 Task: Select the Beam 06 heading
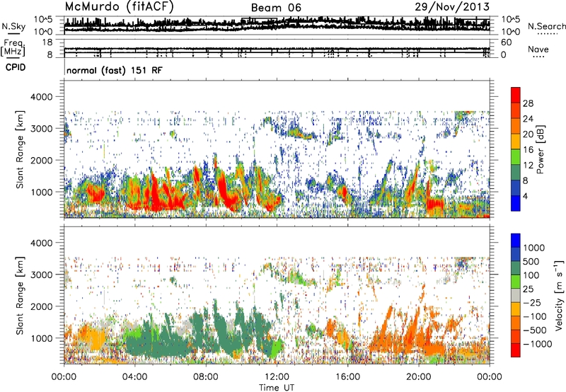click(x=276, y=8)
